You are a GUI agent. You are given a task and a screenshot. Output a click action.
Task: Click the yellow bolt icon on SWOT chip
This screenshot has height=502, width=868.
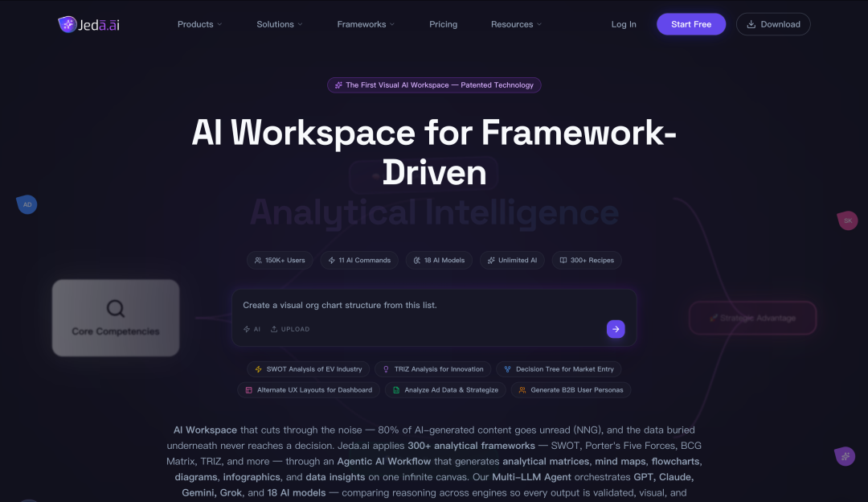tap(259, 369)
